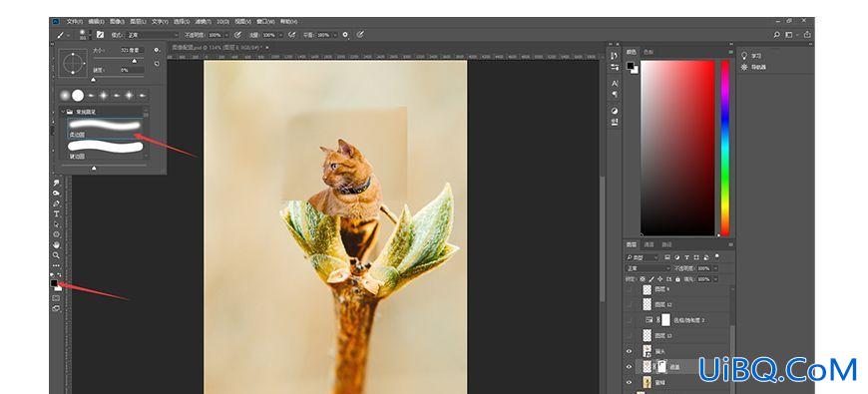This screenshot has height=394, width=868.
Task: Lock all padlock icon in Layers panel
Action: (x=677, y=279)
